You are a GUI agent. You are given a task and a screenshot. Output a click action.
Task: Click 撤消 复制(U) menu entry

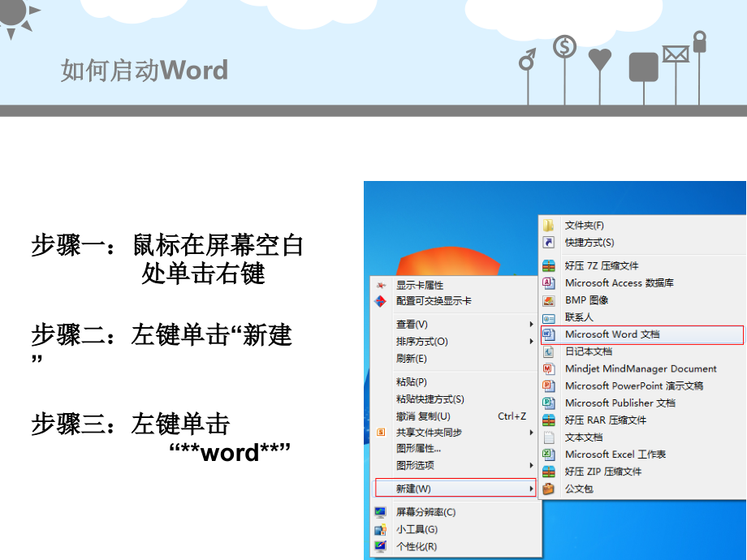(423, 416)
